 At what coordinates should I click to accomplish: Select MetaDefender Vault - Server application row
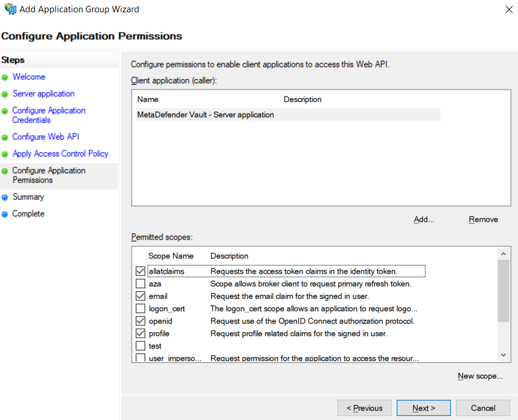click(x=288, y=115)
